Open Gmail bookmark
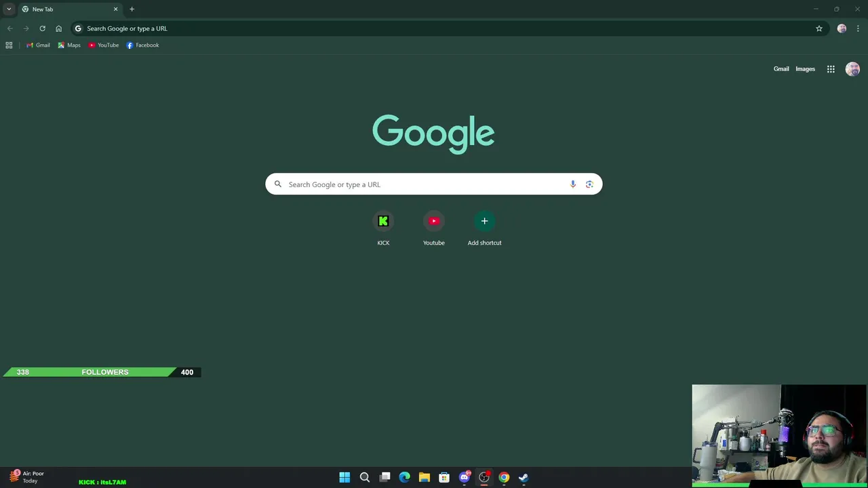Image resolution: width=868 pixels, height=488 pixels. click(x=38, y=45)
